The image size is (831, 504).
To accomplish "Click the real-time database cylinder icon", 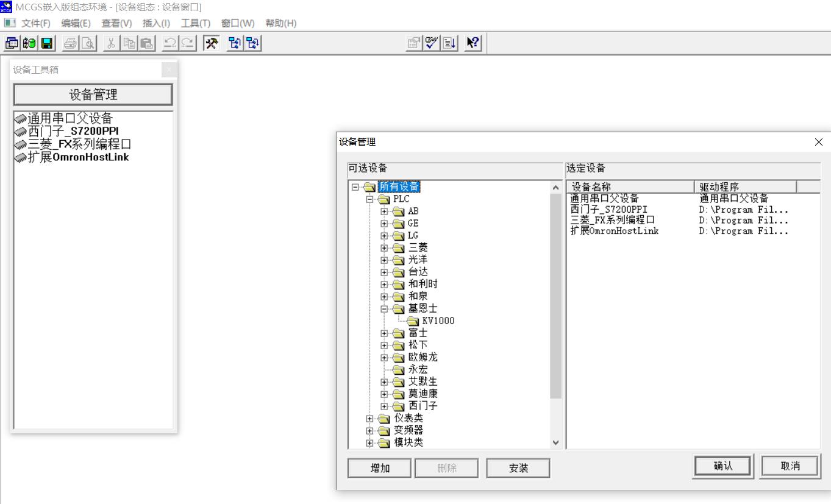I will point(29,43).
